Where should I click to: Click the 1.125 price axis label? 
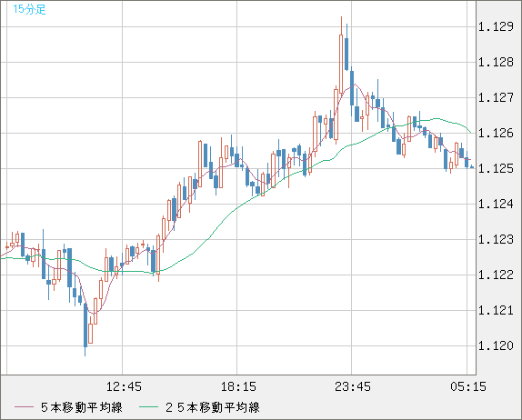(496, 169)
